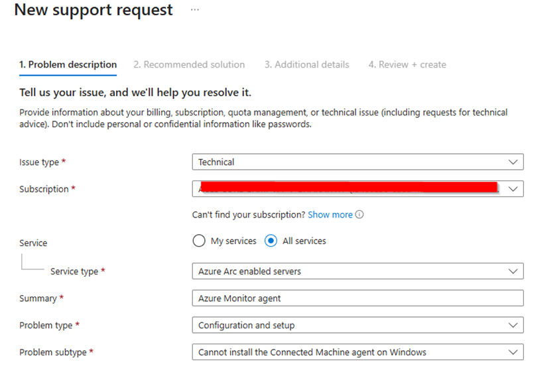Click the New support request heading
Image resolution: width=557 pixels, height=392 pixels.
[x=93, y=10]
